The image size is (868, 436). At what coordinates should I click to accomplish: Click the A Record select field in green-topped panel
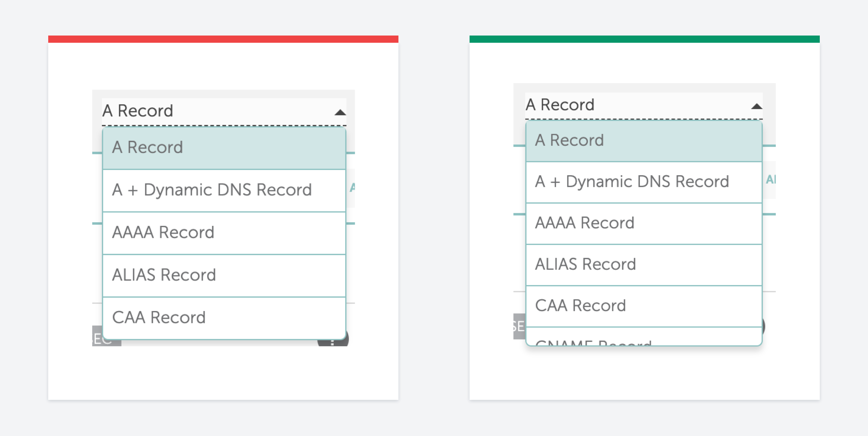[x=643, y=106]
